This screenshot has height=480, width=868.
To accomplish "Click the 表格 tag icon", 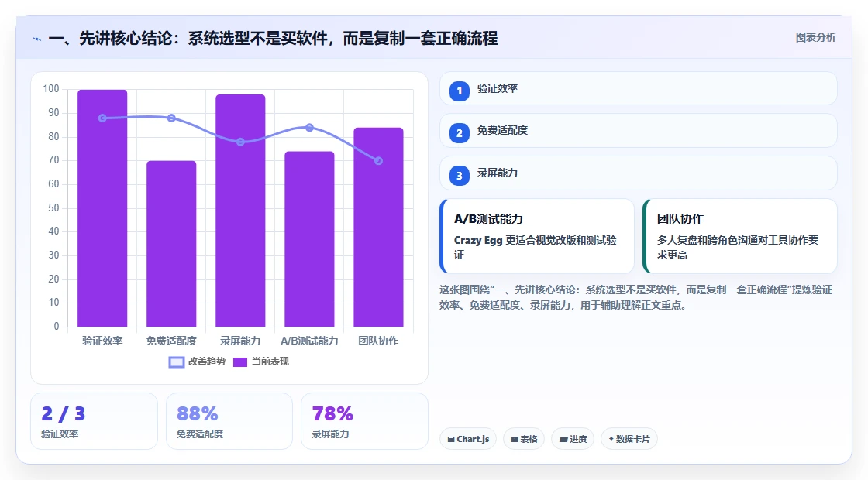I will (515, 439).
